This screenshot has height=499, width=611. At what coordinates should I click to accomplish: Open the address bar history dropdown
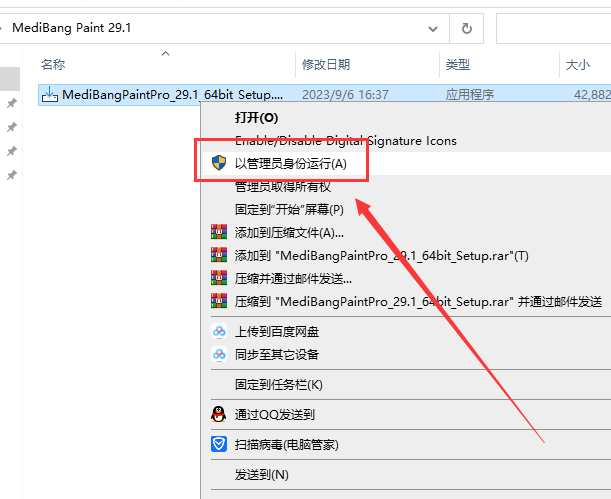433,29
